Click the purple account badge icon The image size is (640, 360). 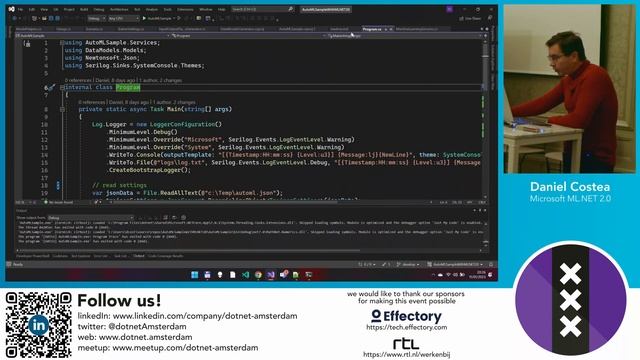(449, 9)
